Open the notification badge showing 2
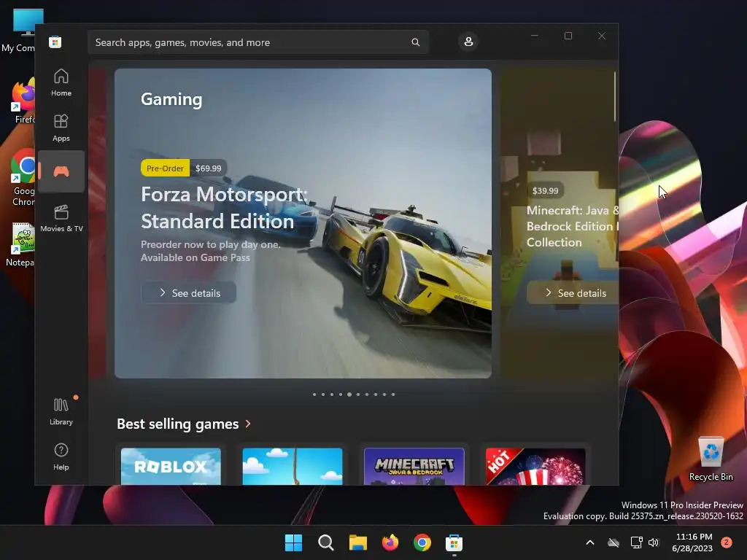The height and width of the screenshot is (560, 747). click(x=727, y=542)
